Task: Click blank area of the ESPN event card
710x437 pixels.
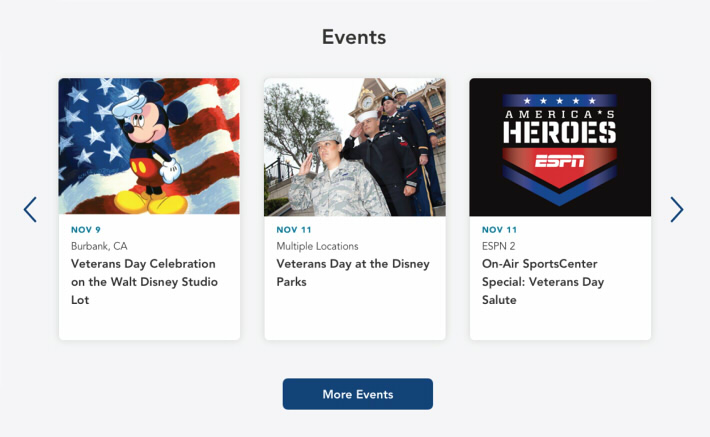Action: point(560,324)
